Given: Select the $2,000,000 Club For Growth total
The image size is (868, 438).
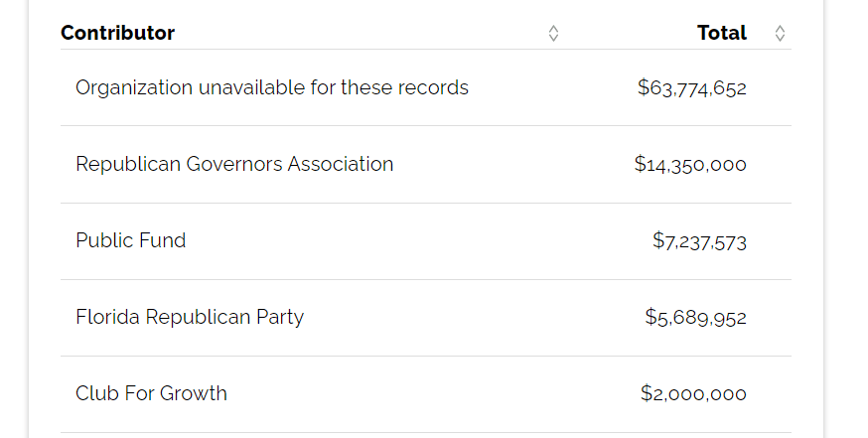Looking at the screenshot, I should click(693, 394).
